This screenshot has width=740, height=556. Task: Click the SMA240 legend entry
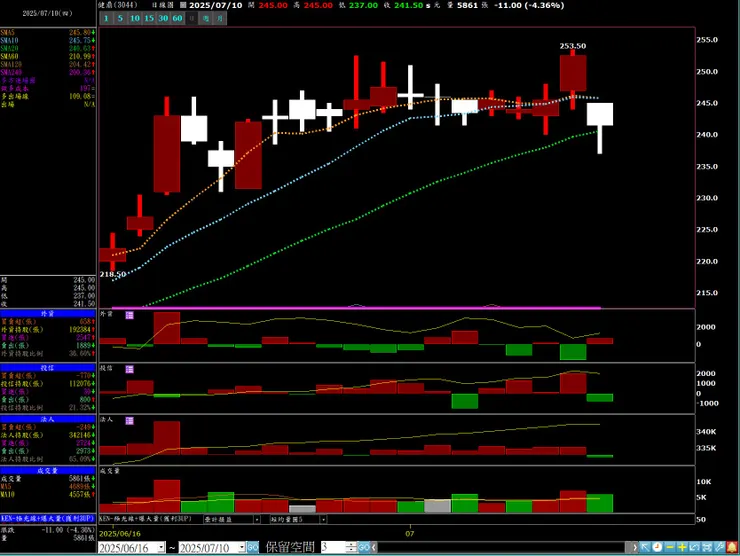(48, 72)
